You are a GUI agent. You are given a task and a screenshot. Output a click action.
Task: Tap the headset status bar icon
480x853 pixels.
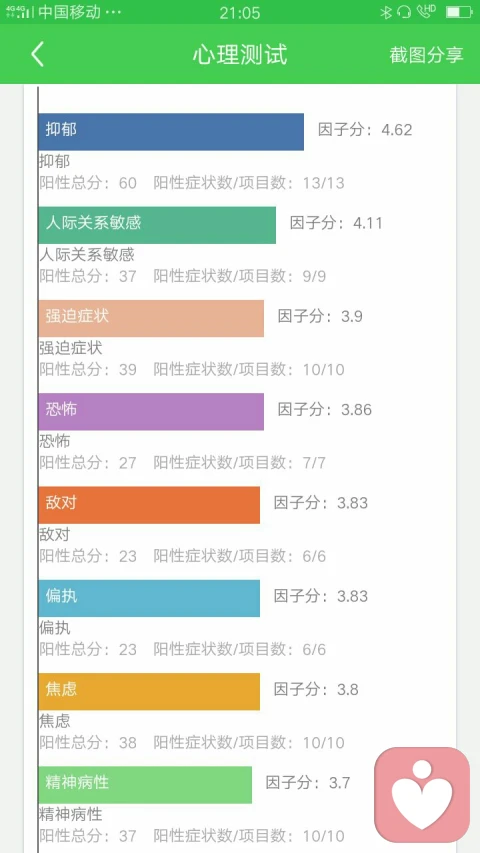404,12
